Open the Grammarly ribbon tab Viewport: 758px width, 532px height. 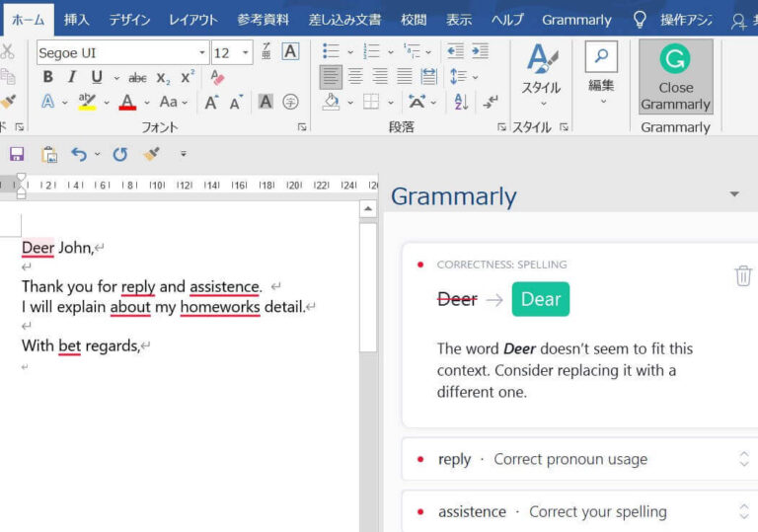576,20
